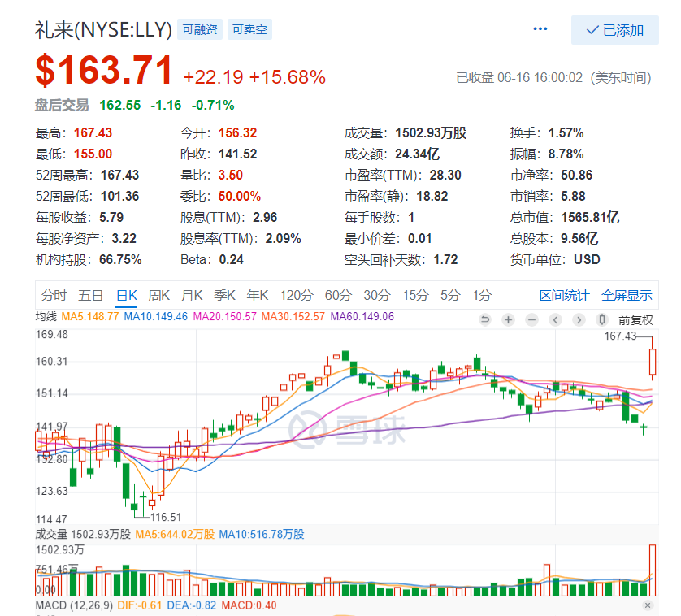This screenshot has width=681, height=616.
Task: Open 全屏显示 fullscreen chart link
Action: point(627,295)
